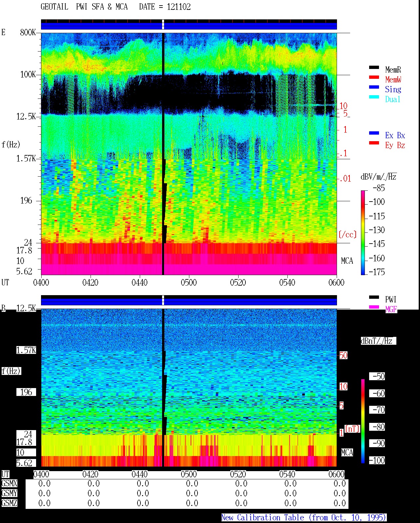Click the dBnT/√Hz unit label
Screen dimensions: 420x523
pyautogui.click(x=378, y=341)
